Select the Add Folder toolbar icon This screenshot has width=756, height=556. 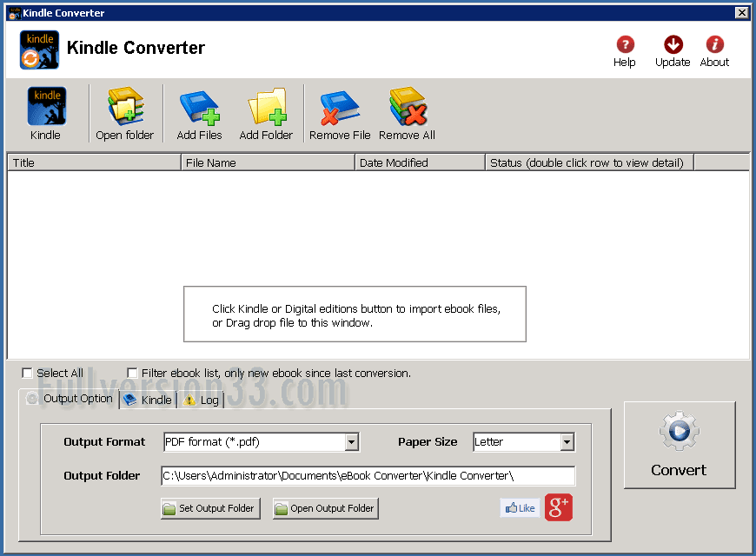(x=268, y=107)
